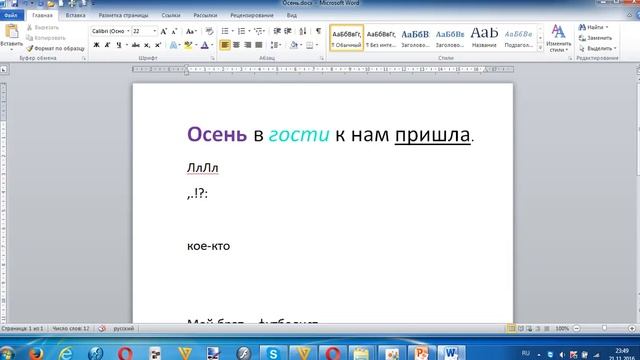Open Text Effects glowing A icon

(173, 45)
